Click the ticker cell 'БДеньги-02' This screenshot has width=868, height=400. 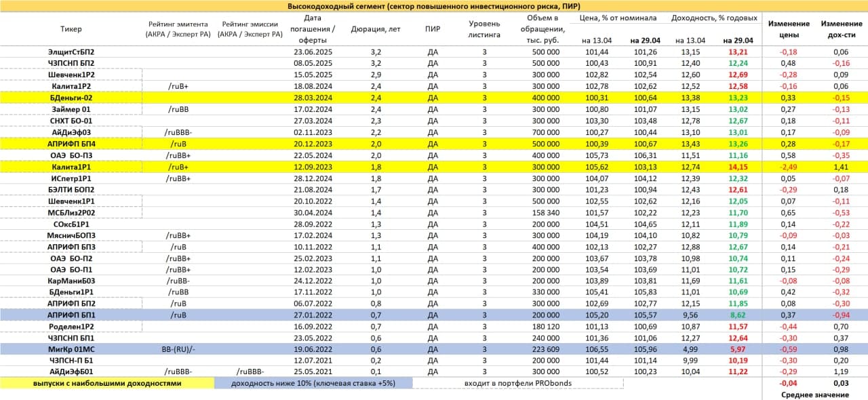point(71,98)
